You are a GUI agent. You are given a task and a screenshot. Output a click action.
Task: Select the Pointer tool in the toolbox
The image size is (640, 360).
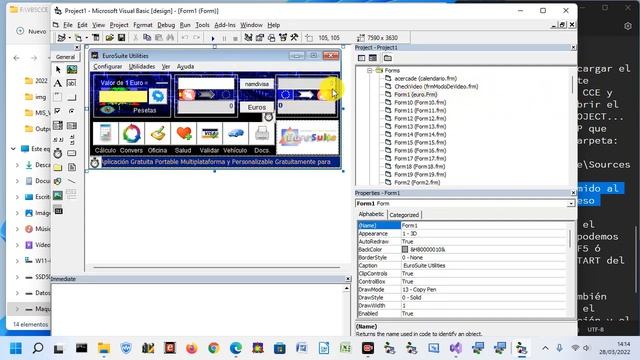[58, 70]
